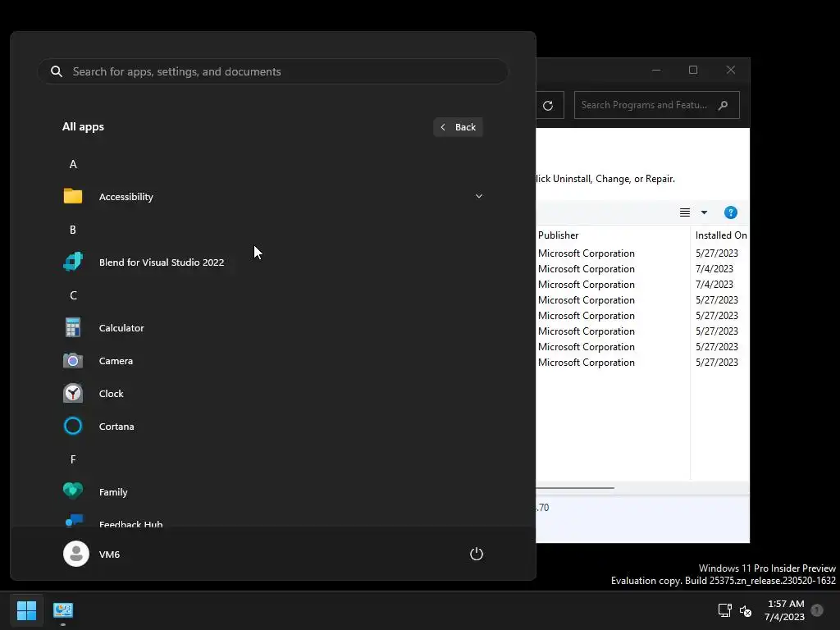Click the Family app name

point(113,492)
